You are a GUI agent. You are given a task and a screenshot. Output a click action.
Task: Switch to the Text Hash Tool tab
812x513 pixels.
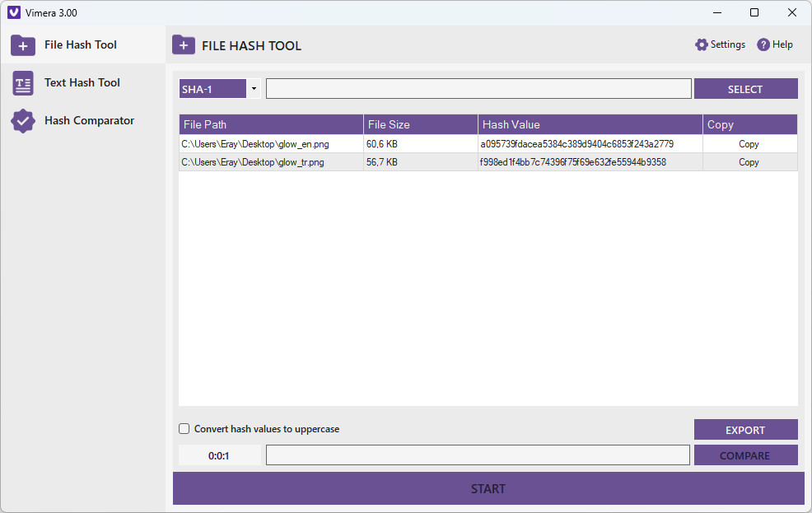[83, 83]
